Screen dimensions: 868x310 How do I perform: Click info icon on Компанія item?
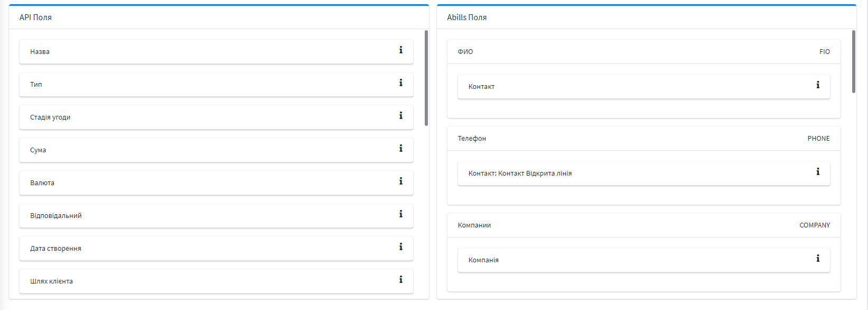818,259
